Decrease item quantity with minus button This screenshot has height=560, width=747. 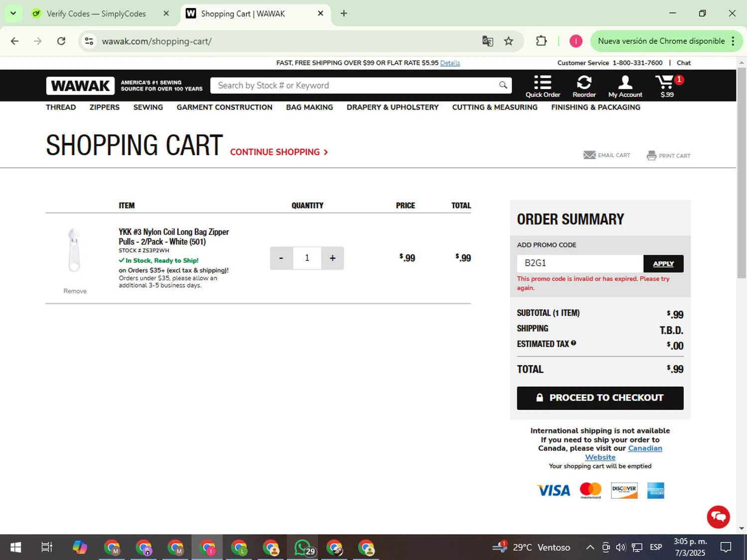pos(281,258)
